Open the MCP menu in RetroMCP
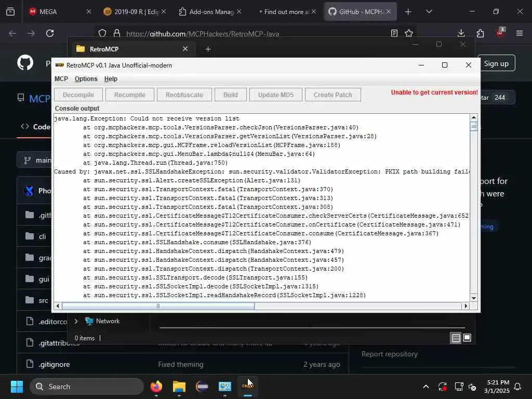Screen dimensions: 532x399 tap(61, 79)
